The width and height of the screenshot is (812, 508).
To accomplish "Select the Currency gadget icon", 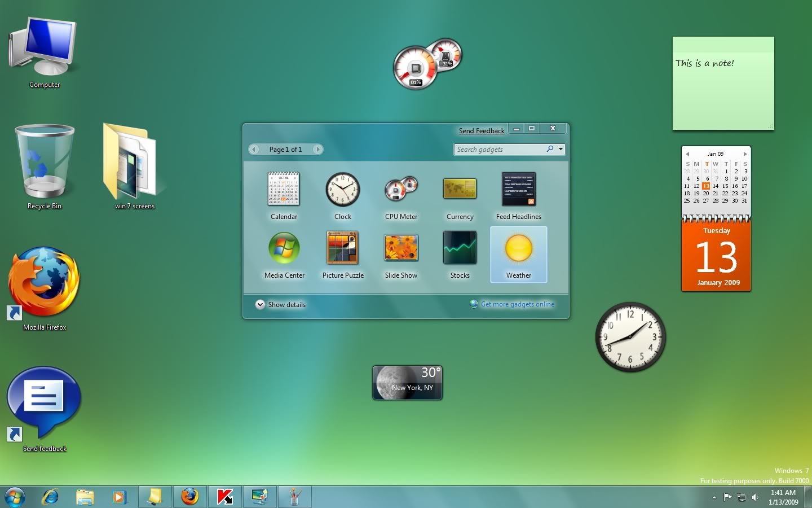I will click(x=460, y=189).
